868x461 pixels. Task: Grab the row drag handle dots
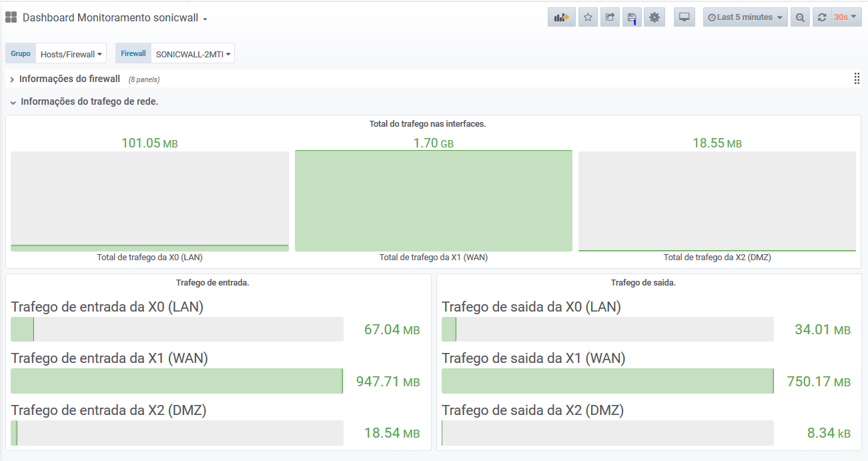(857, 79)
